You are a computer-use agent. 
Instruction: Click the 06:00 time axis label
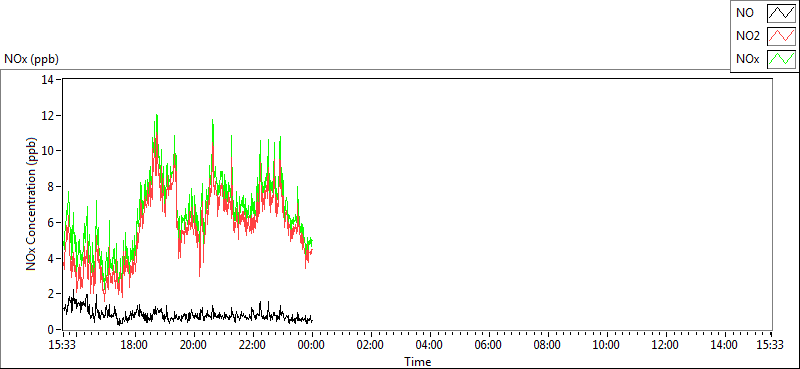tap(488, 345)
